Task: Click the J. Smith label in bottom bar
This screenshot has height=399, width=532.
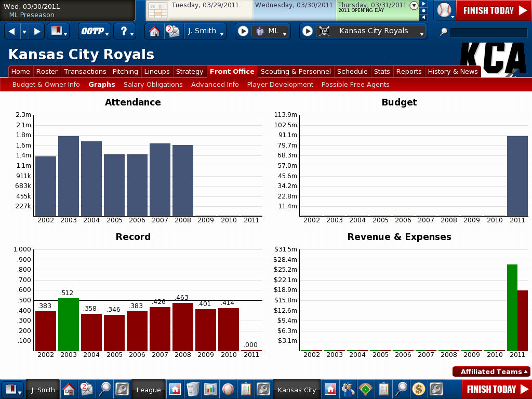Action: point(43,390)
